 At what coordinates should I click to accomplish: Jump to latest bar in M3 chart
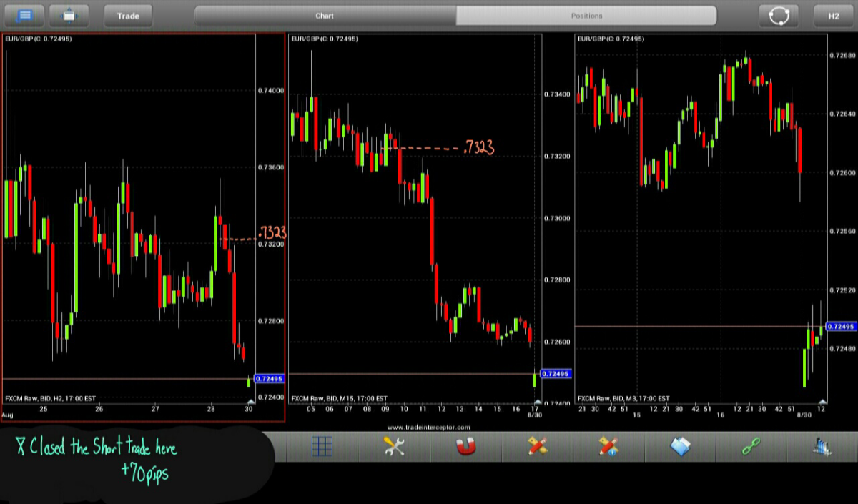pyautogui.click(x=822, y=403)
